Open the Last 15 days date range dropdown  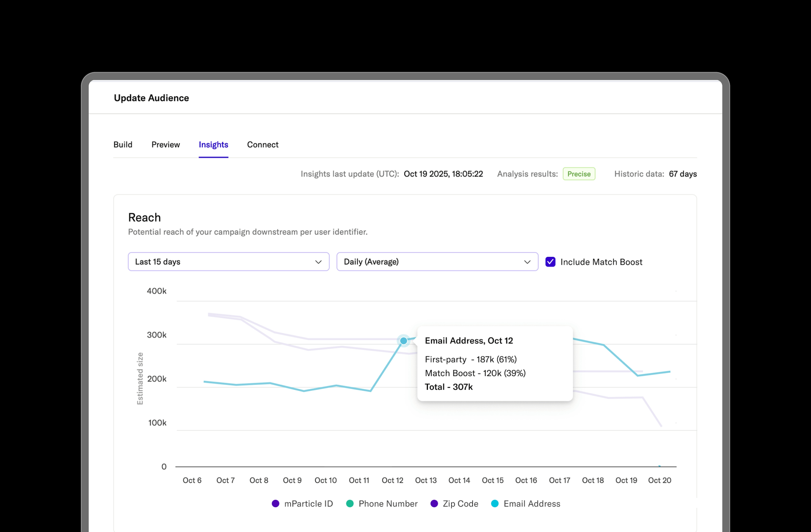(228, 262)
